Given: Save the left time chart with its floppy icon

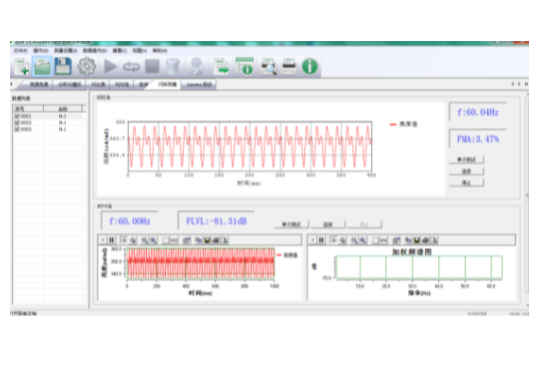Looking at the screenshot, I should [x=207, y=240].
